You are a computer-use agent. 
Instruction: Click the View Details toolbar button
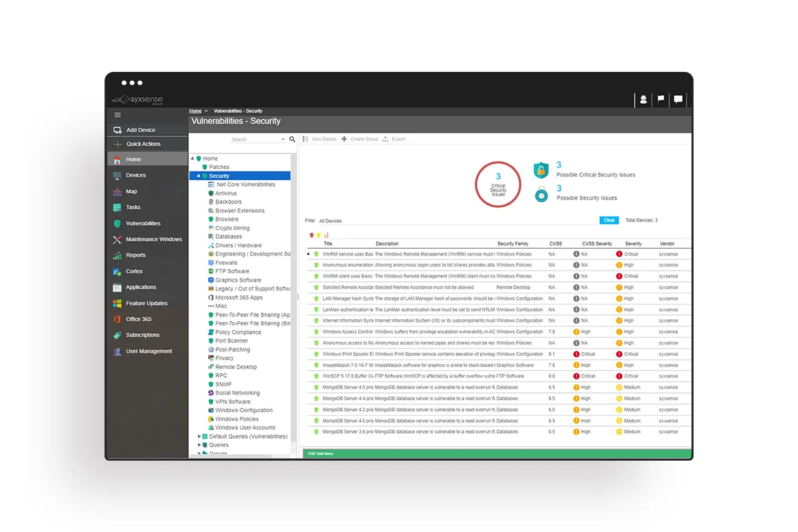(x=320, y=139)
